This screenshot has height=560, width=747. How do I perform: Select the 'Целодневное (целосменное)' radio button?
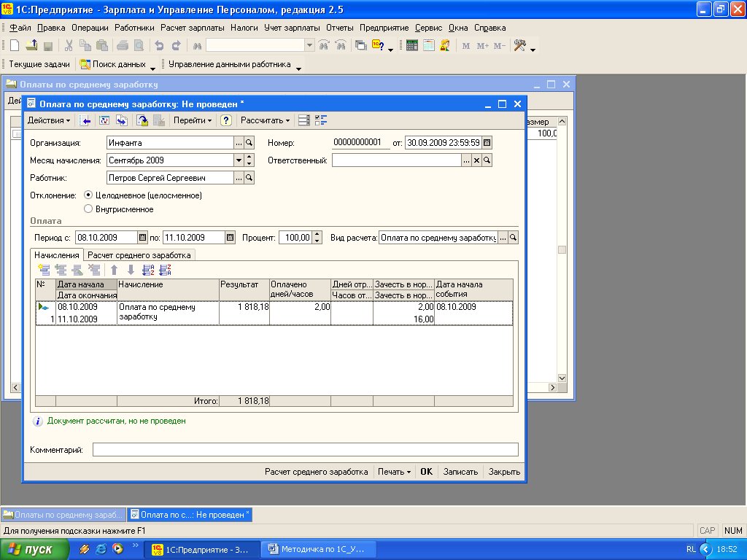pyautogui.click(x=88, y=195)
